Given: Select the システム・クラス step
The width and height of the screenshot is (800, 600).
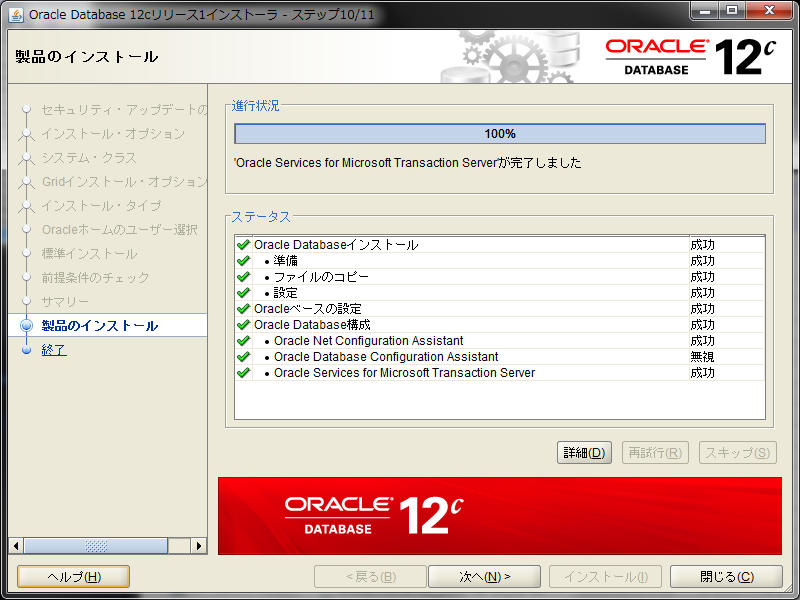Looking at the screenshot, I should pos(89,158).
